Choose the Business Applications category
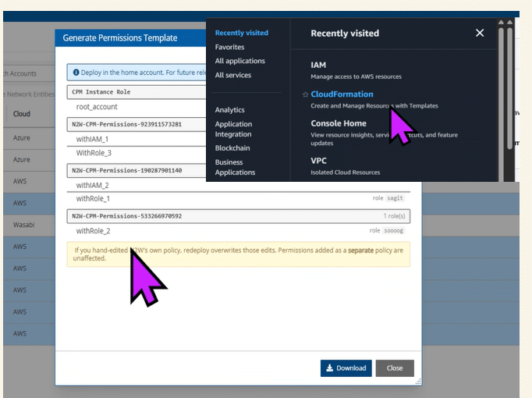Screen dimensions: 532x398 point(235,167)
